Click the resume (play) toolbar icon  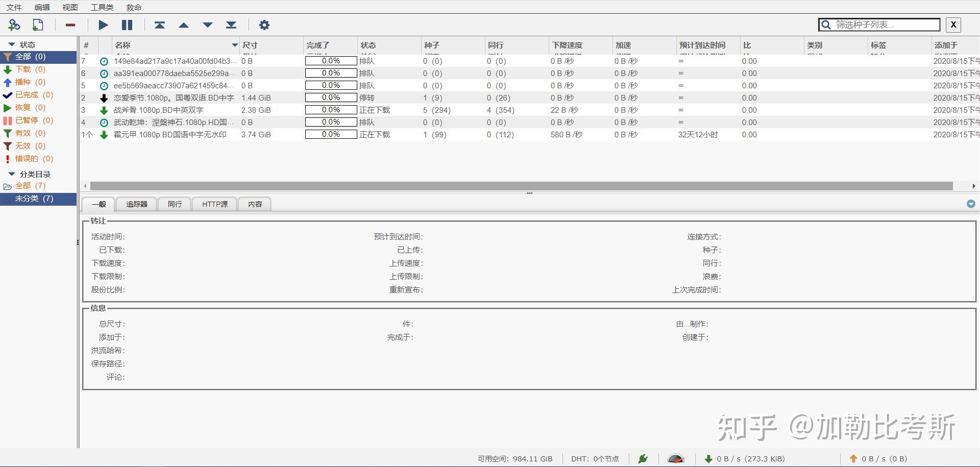pyautogui.click(x=103, y=24)
